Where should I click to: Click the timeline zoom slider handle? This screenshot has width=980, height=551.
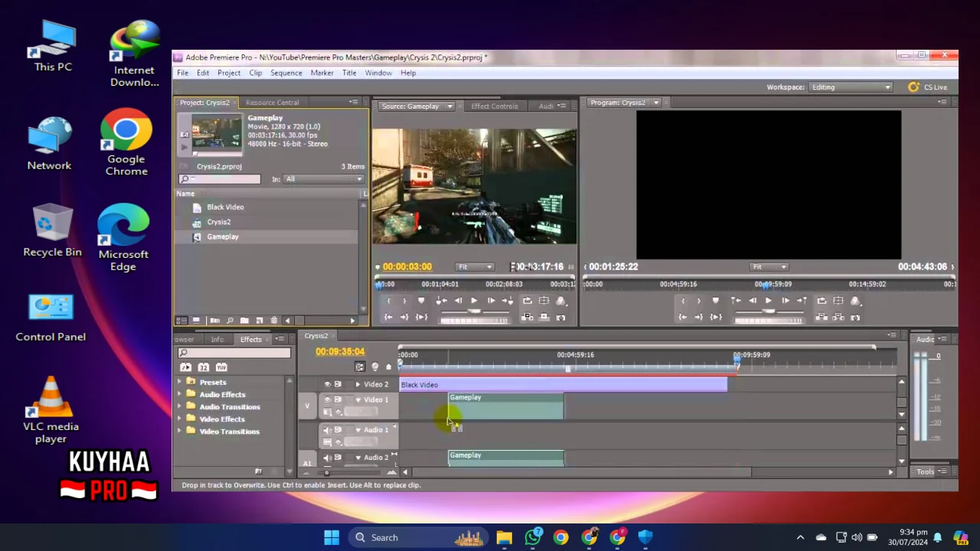pyautogui.click(x=327, y=472)
